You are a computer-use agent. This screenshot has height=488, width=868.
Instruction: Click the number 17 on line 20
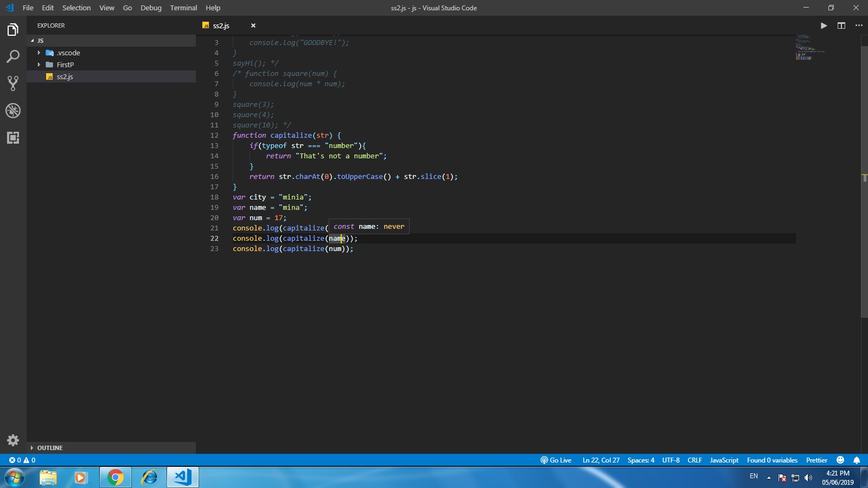click(278, 218)
